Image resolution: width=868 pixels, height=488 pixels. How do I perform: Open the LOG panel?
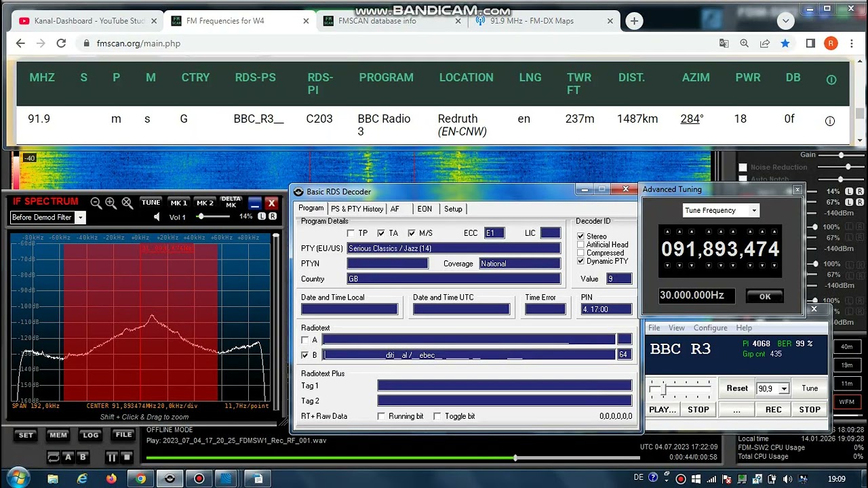coord(90,435)
